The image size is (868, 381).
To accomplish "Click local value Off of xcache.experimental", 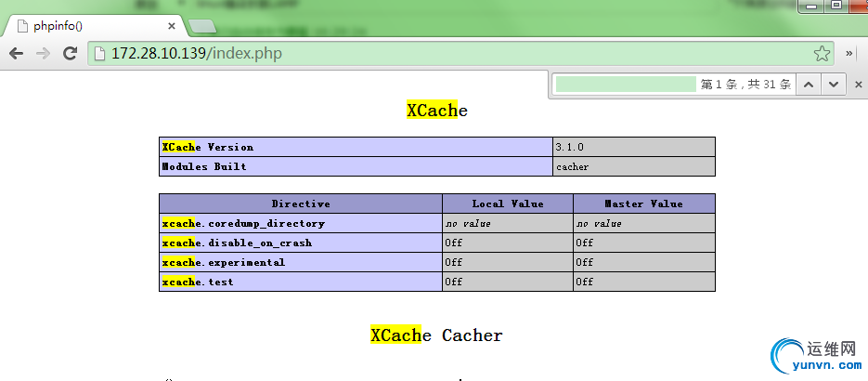I will 453,262.
